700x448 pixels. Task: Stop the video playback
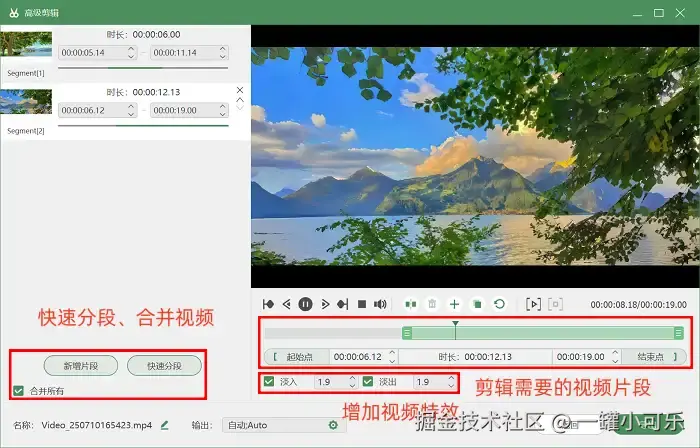click(x=362, y=304)
